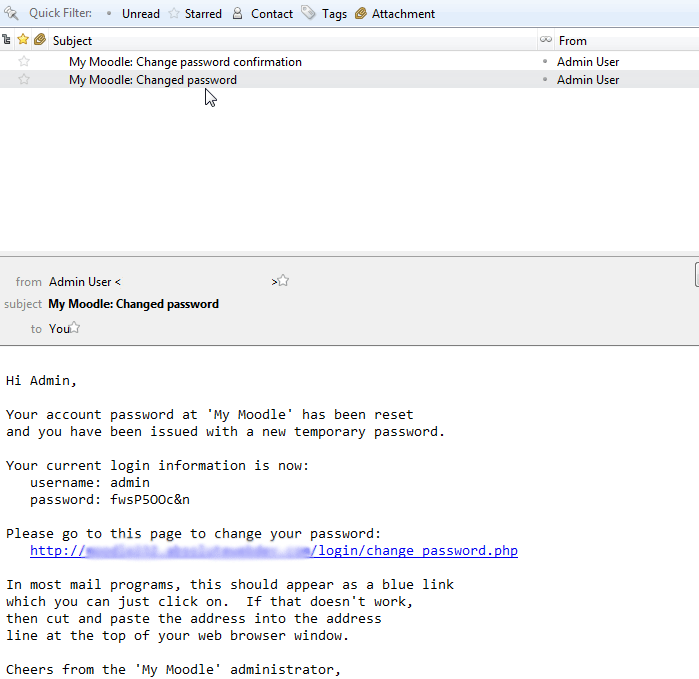The height and width of the screenshot is (679, 699).
Task: Click the star next to Admin User sender
Action: (x=283, y=280)
